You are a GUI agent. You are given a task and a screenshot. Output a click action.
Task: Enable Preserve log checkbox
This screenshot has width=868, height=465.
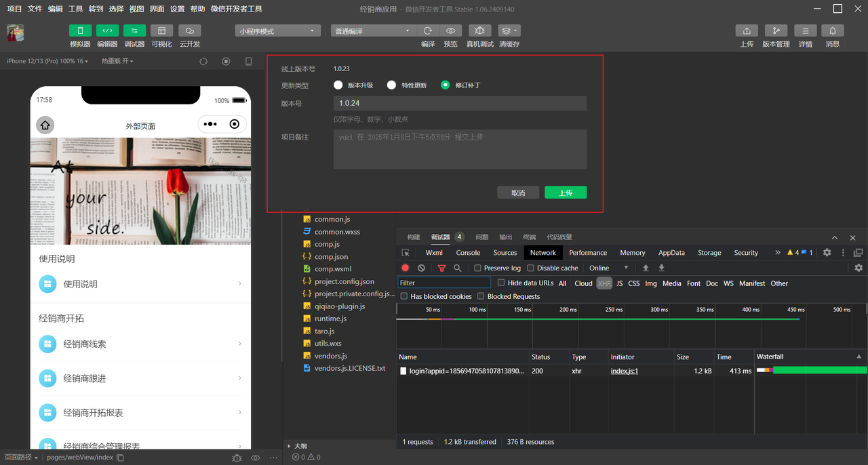click(x=477, y=268)
